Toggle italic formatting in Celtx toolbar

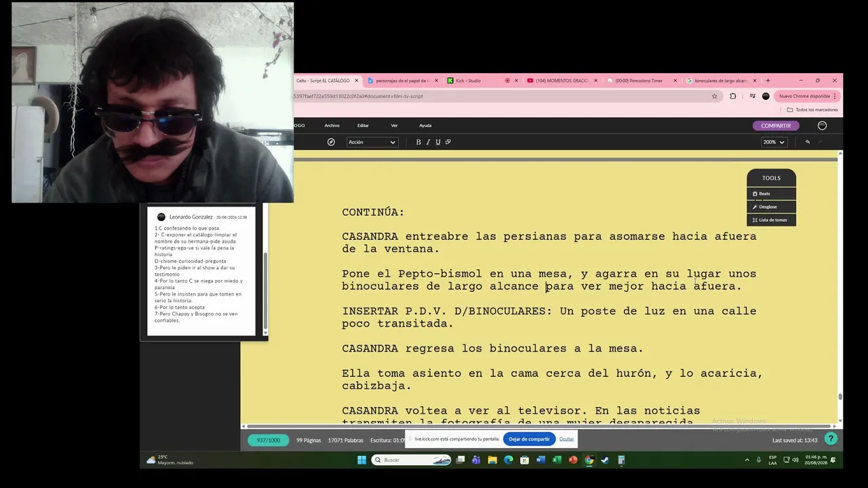point(428,142)
